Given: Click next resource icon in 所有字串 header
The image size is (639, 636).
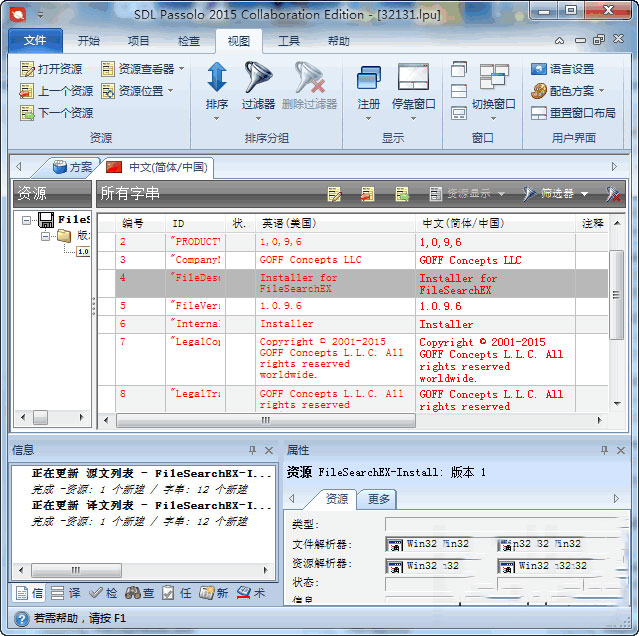Looking at the screenshot, I should (x=402, y=194).
